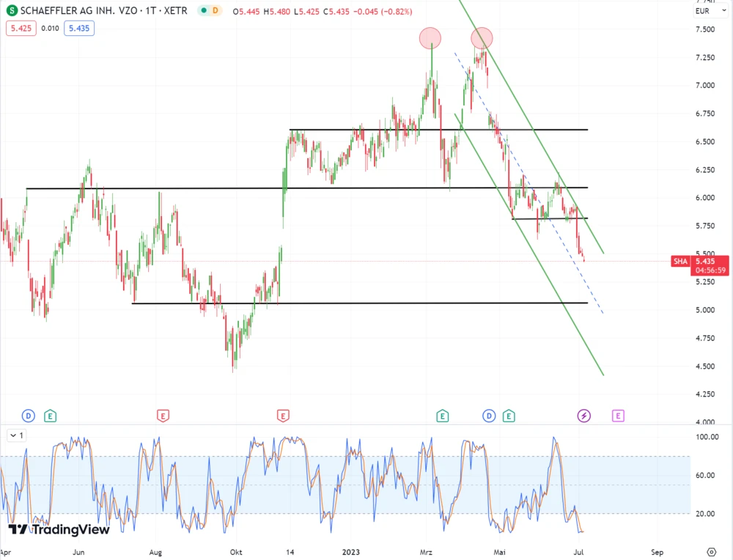Image resolution: width=733 pixels, height=560 pixels.
Task: Click the green E earnings marker near March
Action: tap(442, 416)
